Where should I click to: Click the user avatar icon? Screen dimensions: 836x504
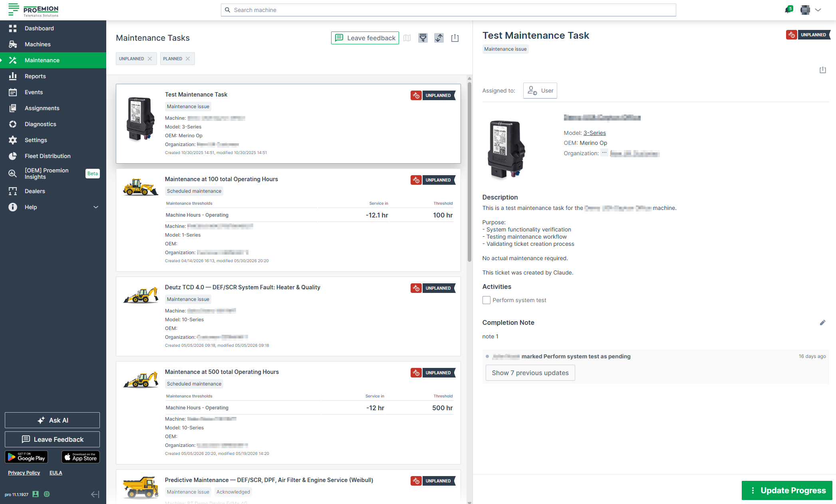tap(805, 10)
